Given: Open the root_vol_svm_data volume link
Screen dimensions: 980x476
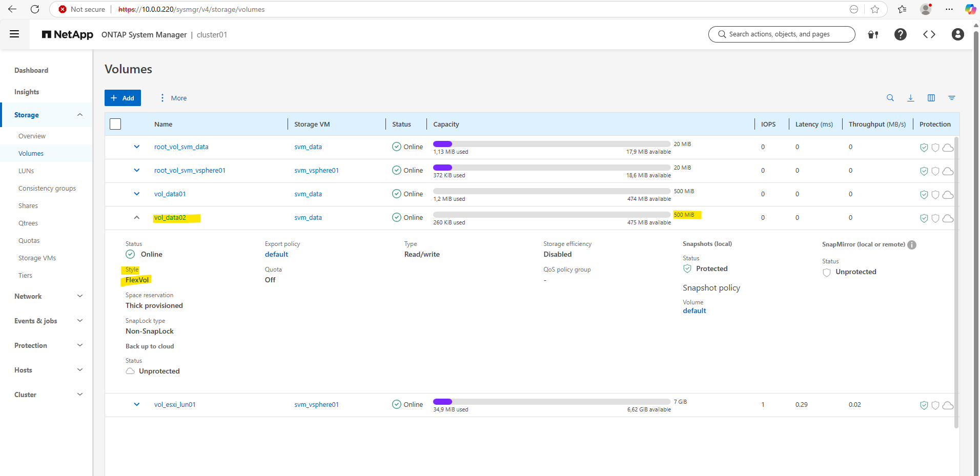Looking at the screenshot, I should (x=181, y=147).
